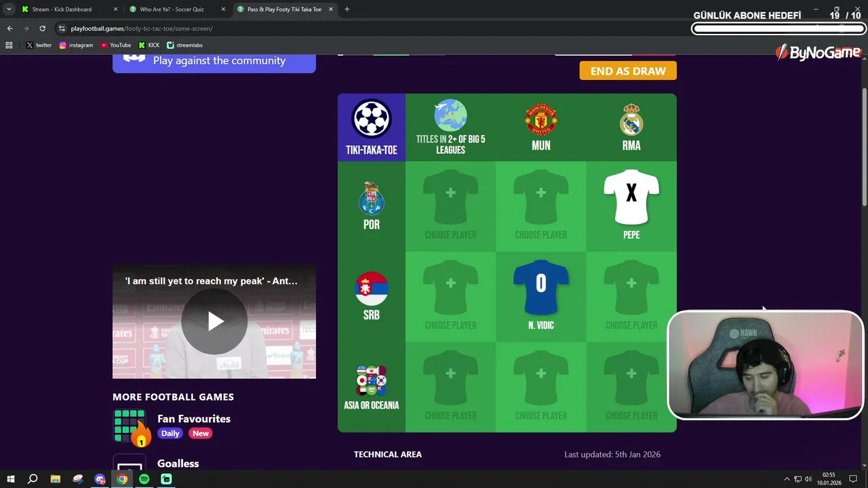The height and width of the screenshot is (488, 868).
Task: Click the Fan Favourites grid icon
Action: point(130,426)
